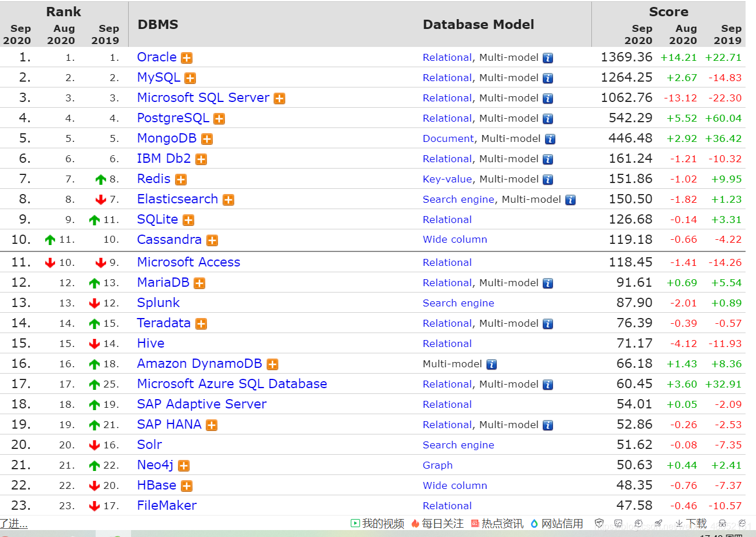Open the PostgreSQL link
The image size is (756, 537).
tap(173, 118)
